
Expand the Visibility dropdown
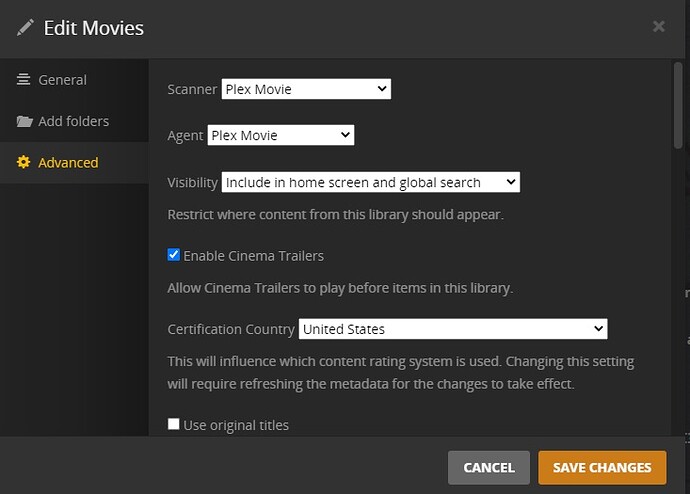[x=371, y=182]
